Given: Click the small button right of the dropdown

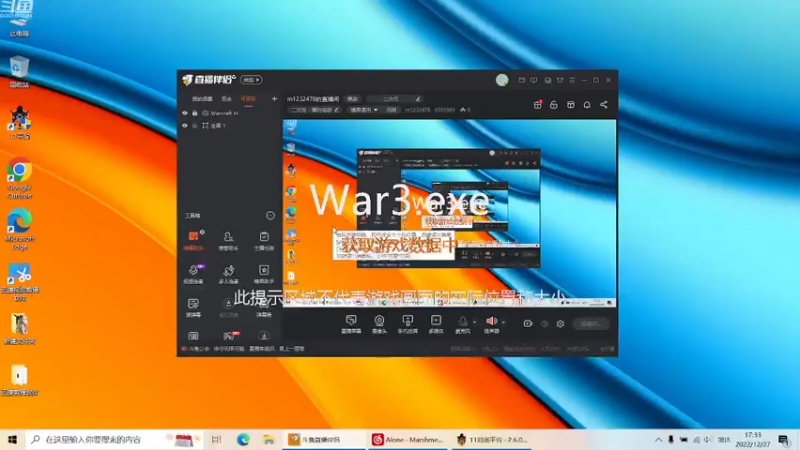Looking at the screenshot, I should 391,110.
